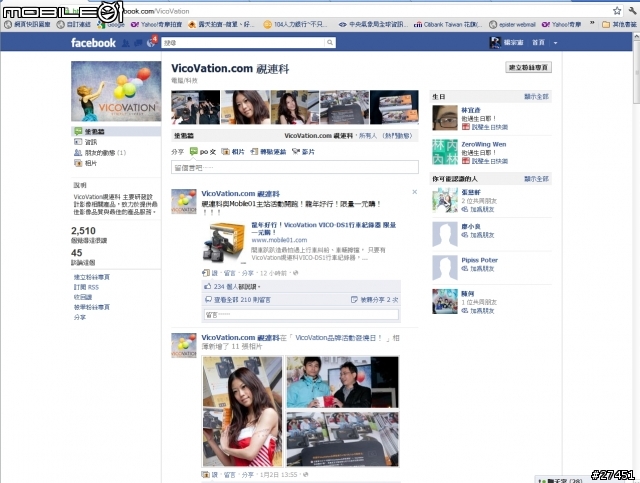640x483 pixels.
Task: Click gift icon under ZeroWing Wen birthday
Action: [465, 161]
